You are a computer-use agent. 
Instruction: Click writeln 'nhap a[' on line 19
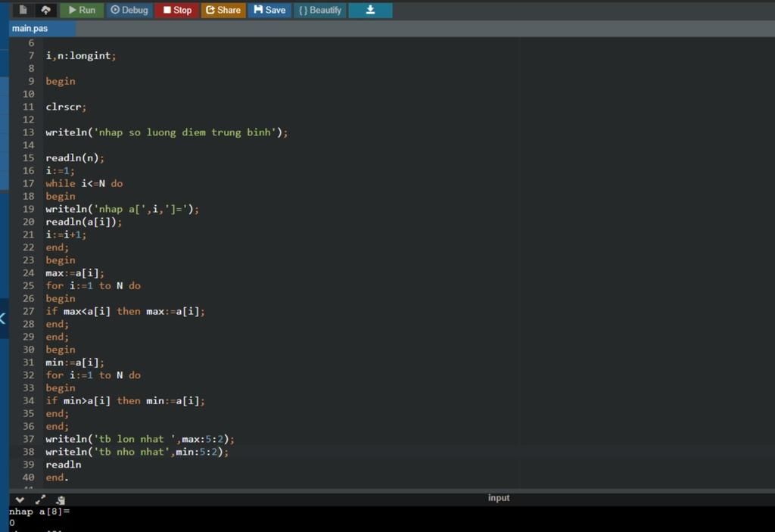click(122, 209)
